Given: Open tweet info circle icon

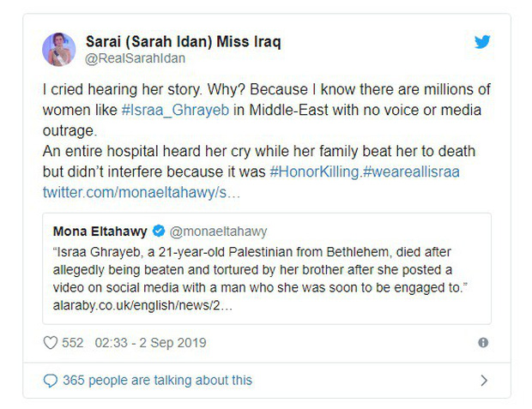Looking at the screenshot, I should [x=483, y=343].
